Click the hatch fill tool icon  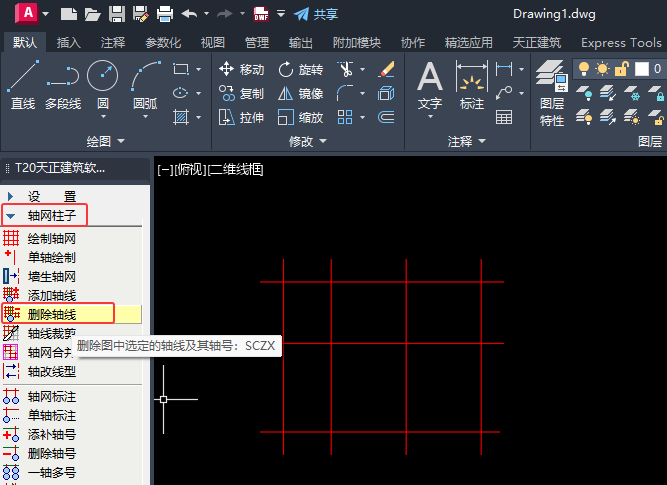click(x=181, y=117)
